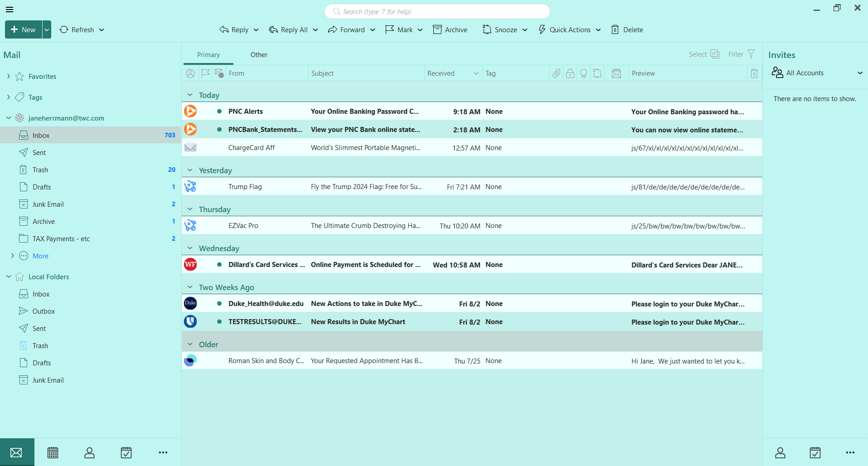Viewport: 868px width, 466px height.
Task: Sort by read status column icon
Action: (x=219, y=73)
